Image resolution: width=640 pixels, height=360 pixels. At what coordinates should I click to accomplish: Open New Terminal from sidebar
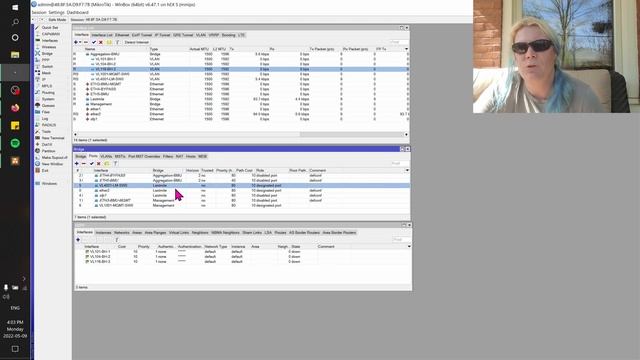(x=53, y=138)
